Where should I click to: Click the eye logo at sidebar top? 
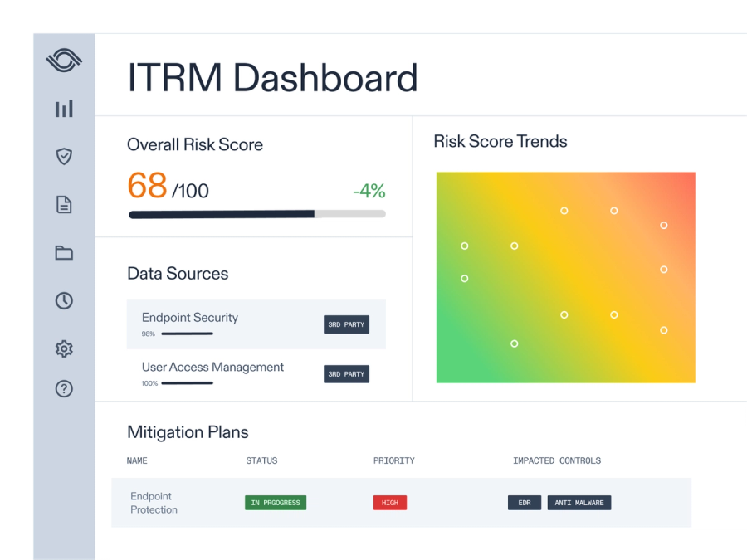pos(64,60)
